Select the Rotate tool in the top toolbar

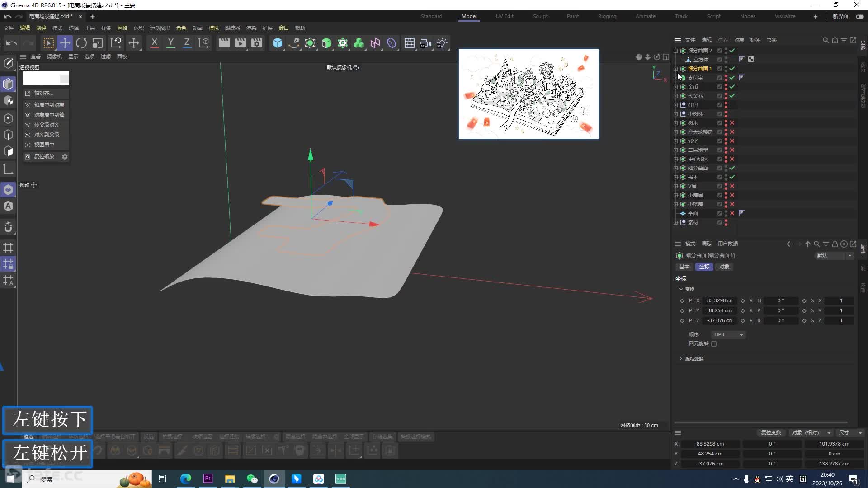(81, 43)
